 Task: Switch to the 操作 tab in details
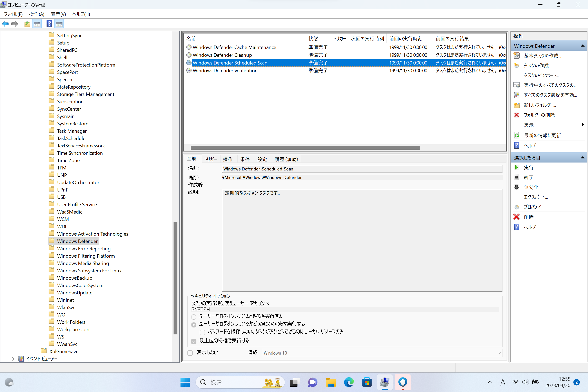coord(228,159)
